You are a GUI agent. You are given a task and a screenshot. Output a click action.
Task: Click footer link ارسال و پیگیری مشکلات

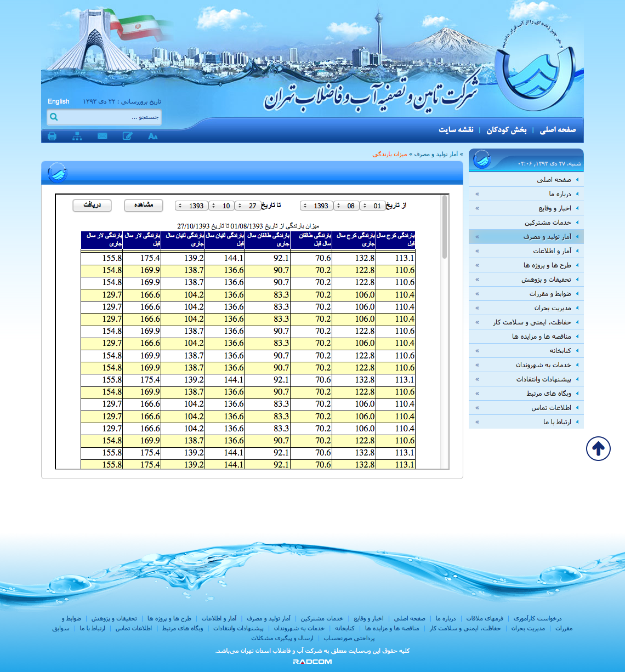point(282,638)
